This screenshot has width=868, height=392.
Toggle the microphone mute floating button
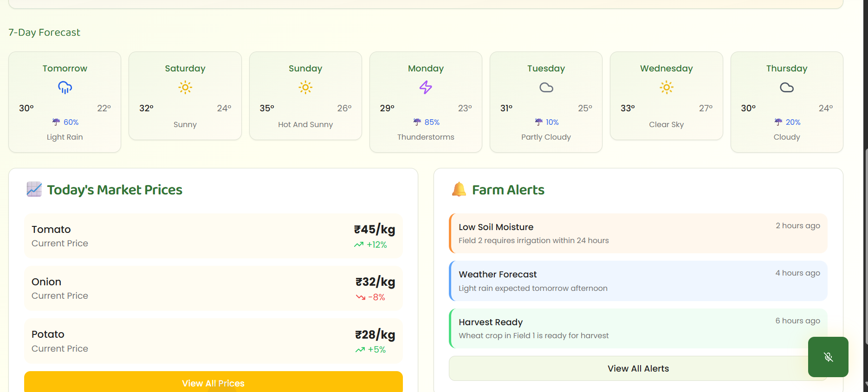click(828, 357)
